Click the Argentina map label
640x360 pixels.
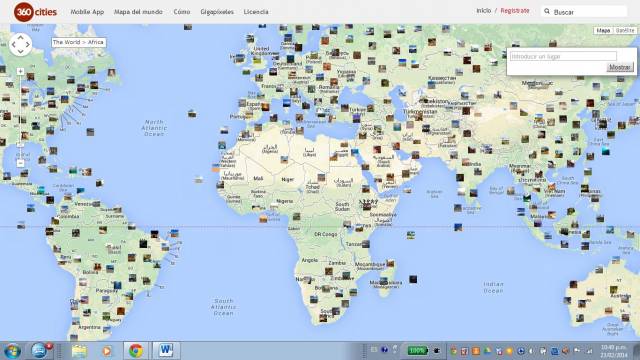[x=89, y=327]
